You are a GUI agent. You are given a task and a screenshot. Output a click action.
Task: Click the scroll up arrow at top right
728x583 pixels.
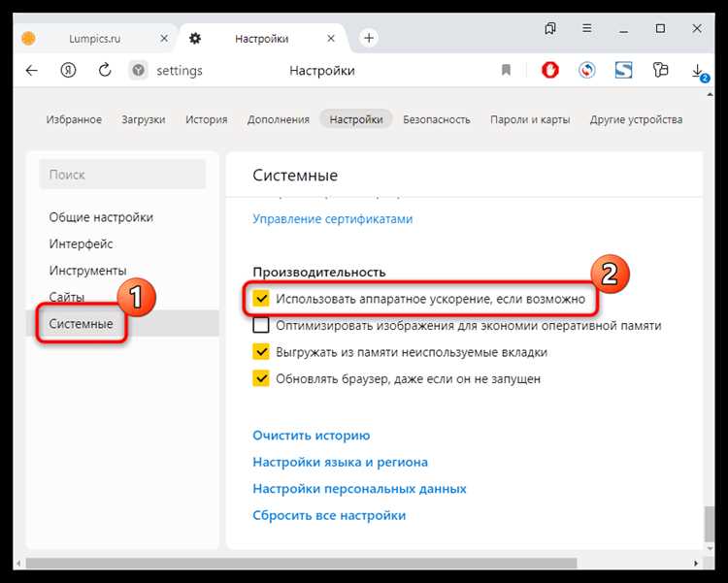pyautogui.click(x=710, y=95)
